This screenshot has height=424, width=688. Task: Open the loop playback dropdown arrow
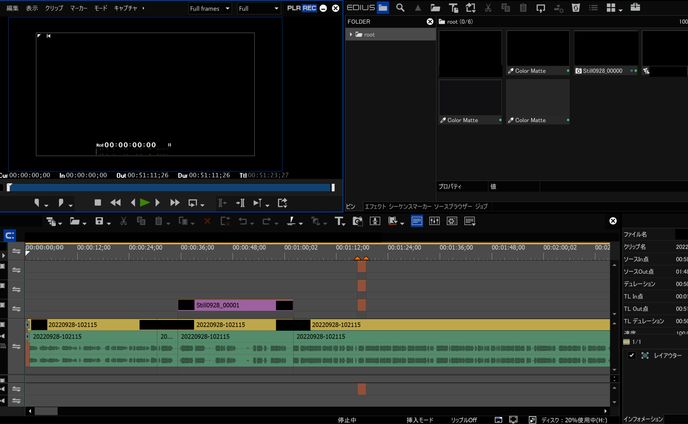[x=202, y=205]
